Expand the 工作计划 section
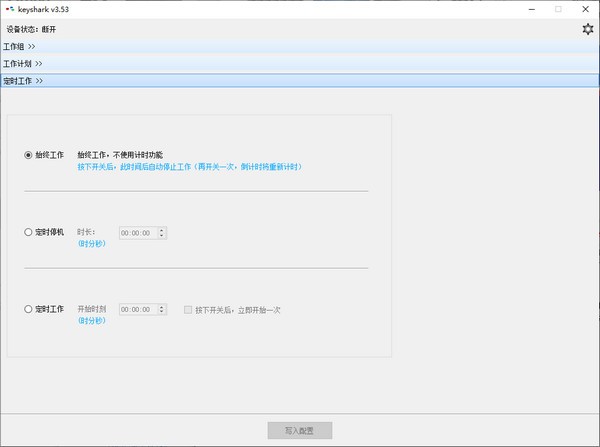Screen dimensions: 600x447 click(x=22, y=63)
